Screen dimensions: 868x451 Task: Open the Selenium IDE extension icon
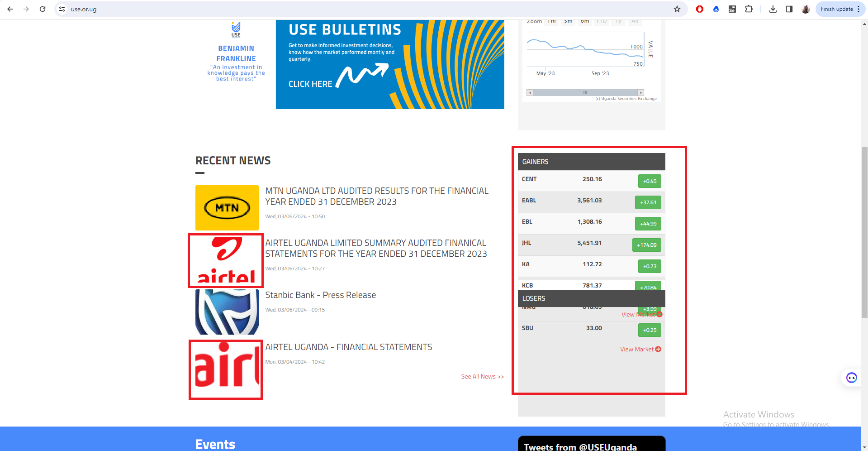pos(732,9)
